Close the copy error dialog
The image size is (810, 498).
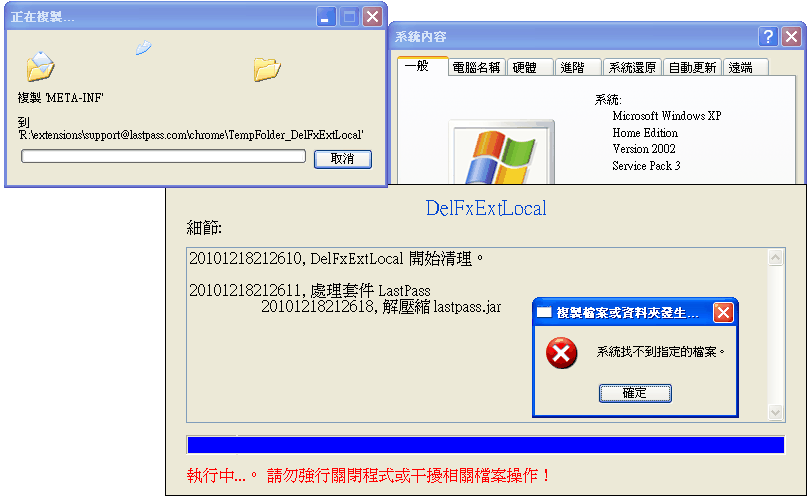click(723, 313)
